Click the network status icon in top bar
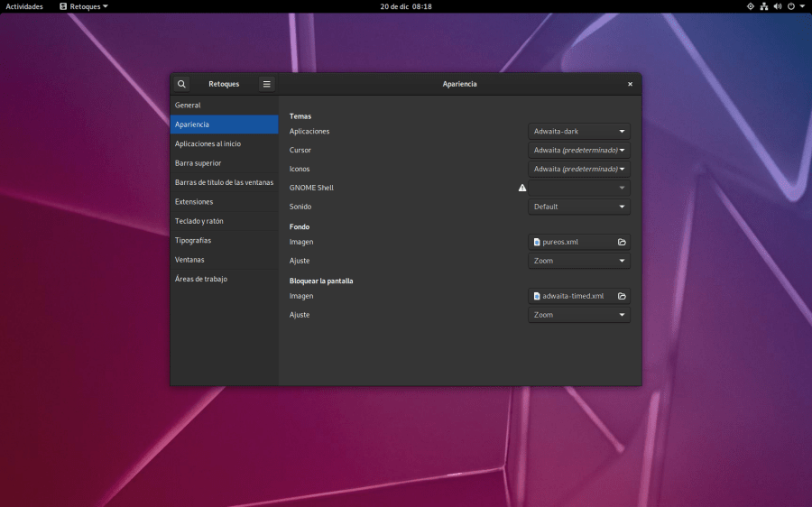 pyautogui.click(x=763, y=6)
